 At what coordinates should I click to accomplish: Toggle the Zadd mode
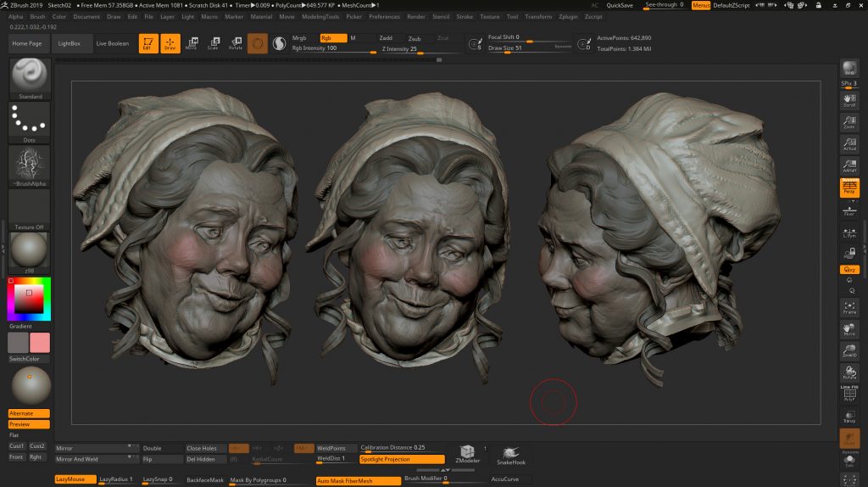pyautogui.click(x=386, y=38)
